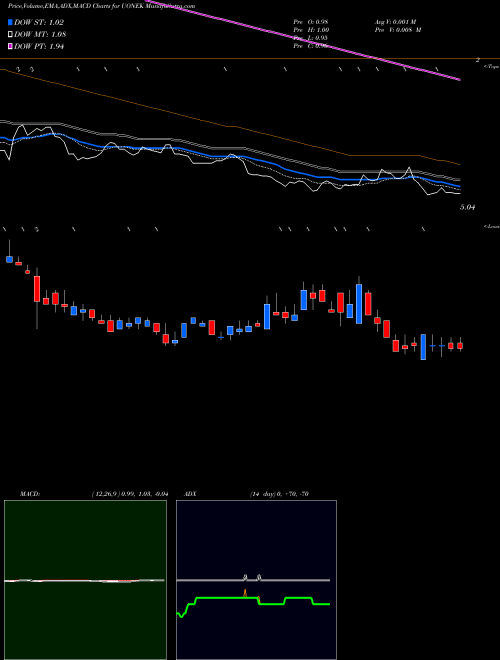This screenshot has width=500, height=660.
Task: Click the '2' price level label at right
Action: [478, 60]
